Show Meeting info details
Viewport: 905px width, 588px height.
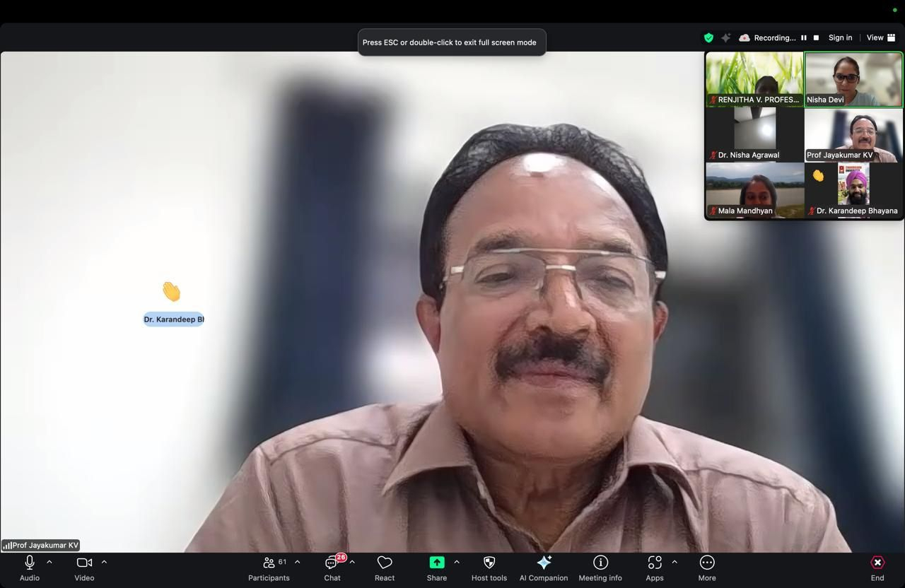point(600,568)
